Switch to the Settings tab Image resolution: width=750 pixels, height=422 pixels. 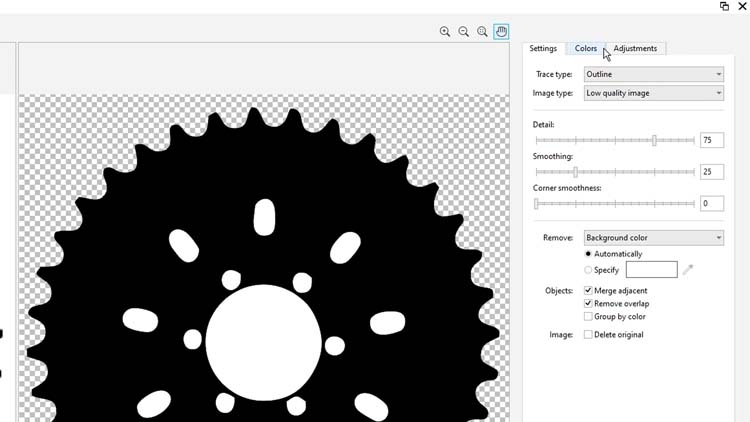[x=543, y=48]
